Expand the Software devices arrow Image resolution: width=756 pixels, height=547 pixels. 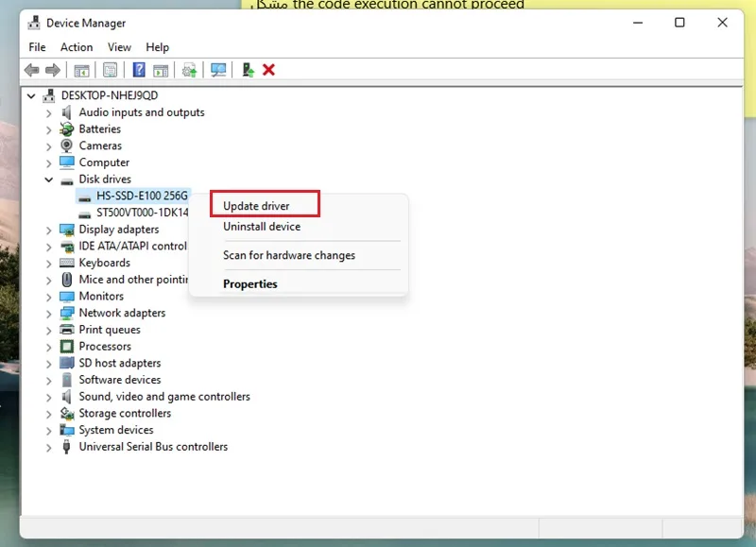(x=49, y=380)
